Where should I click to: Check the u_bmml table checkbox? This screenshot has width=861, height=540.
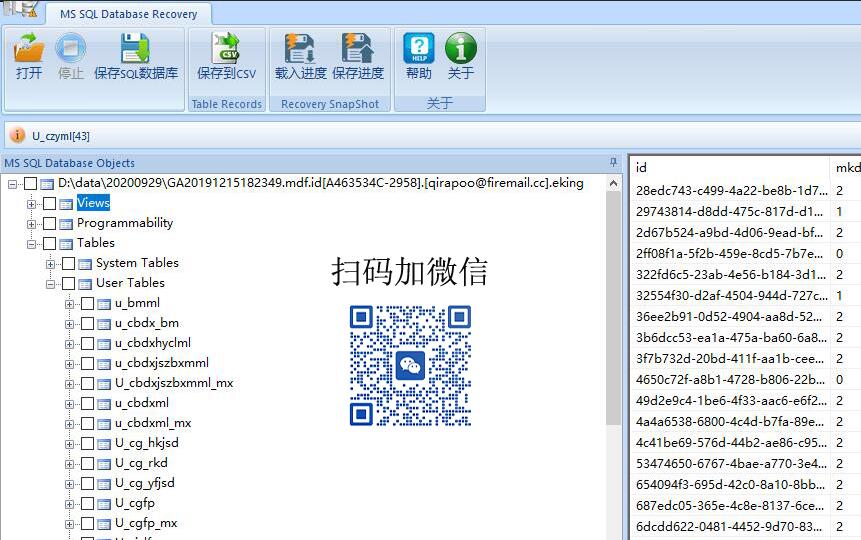pos(87,304)
